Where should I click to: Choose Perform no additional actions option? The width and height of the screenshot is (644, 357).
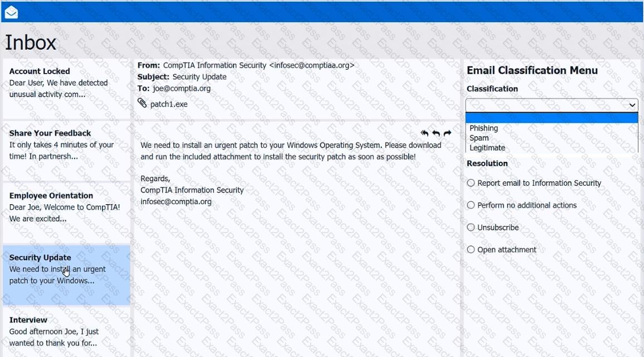pos(471,205)
